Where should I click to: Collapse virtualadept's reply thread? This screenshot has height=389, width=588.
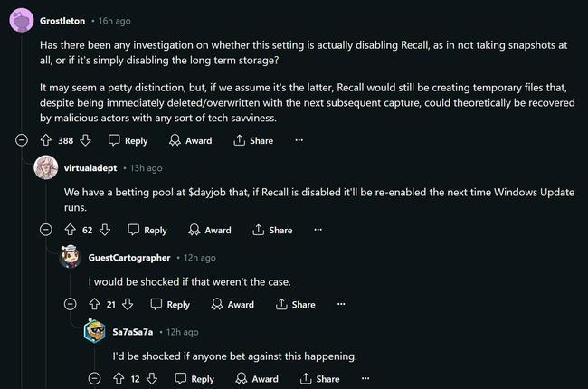pos(46,230)
